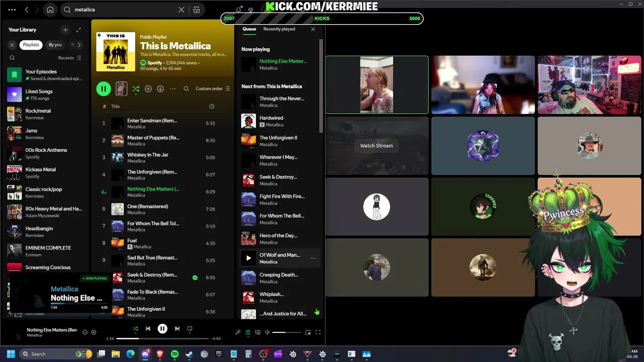644x362 pixels.
Task: Sort tracks by the Title column header
Action: point(115,107)
